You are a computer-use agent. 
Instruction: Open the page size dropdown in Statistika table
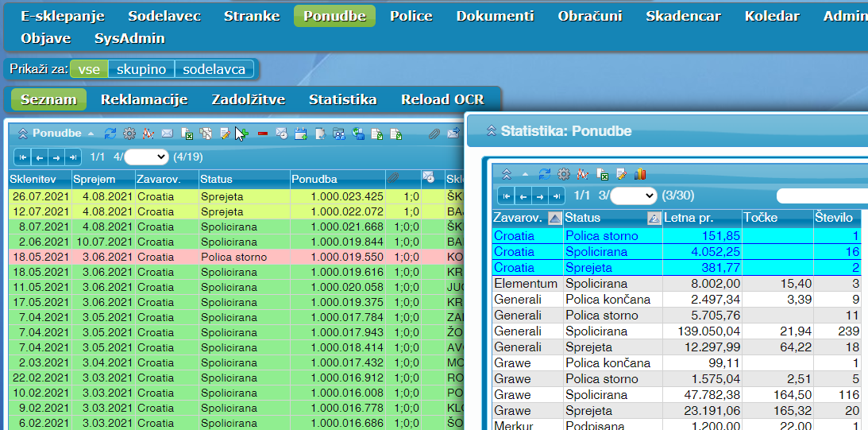tap(634, 196)
